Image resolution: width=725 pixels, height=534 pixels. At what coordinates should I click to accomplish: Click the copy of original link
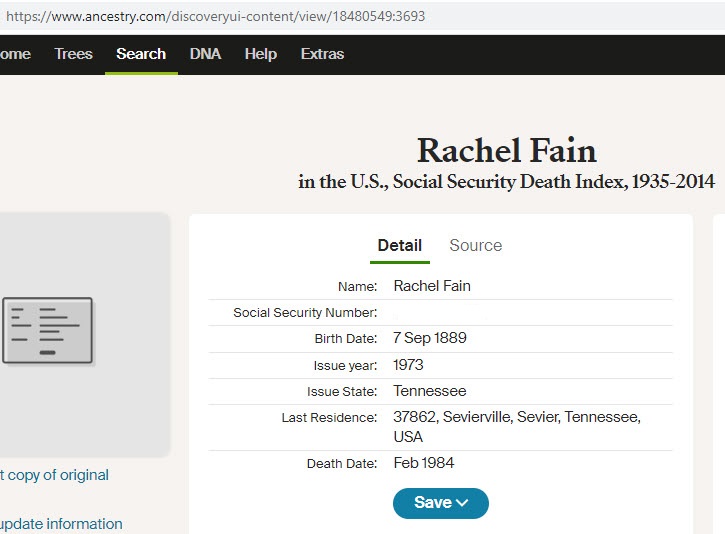coord(55,475)
